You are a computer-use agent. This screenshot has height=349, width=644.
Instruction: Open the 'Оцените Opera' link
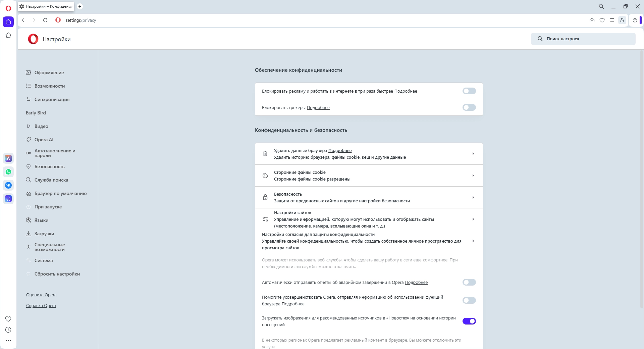41,295
